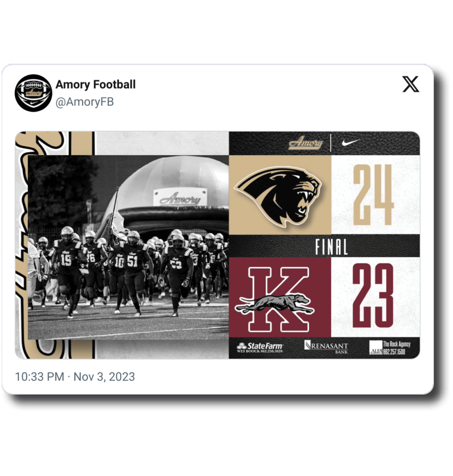Image resolution: width=453 pixels, height=476 pixels.
Task: Click the Renasant Bank sponsor logo
Action: point(326,347)
